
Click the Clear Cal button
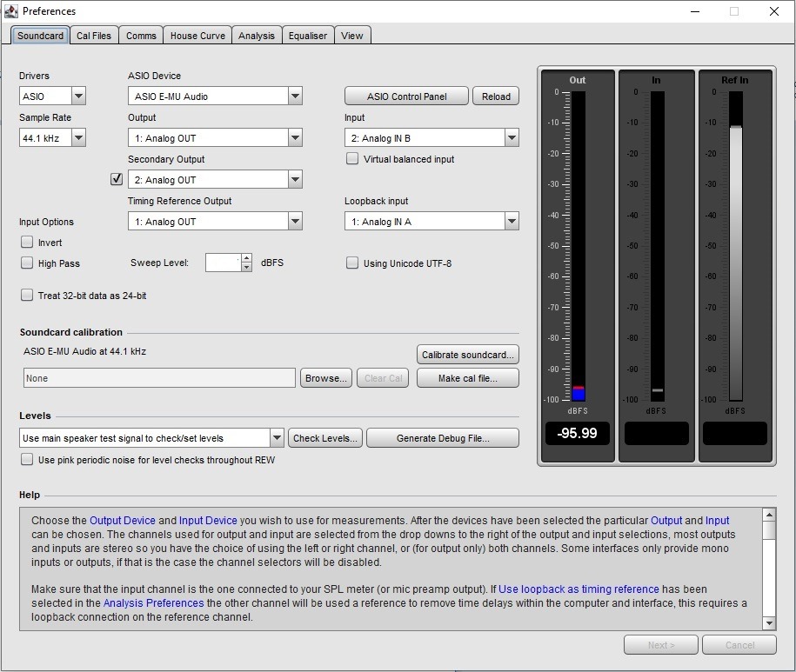point(383,378)
